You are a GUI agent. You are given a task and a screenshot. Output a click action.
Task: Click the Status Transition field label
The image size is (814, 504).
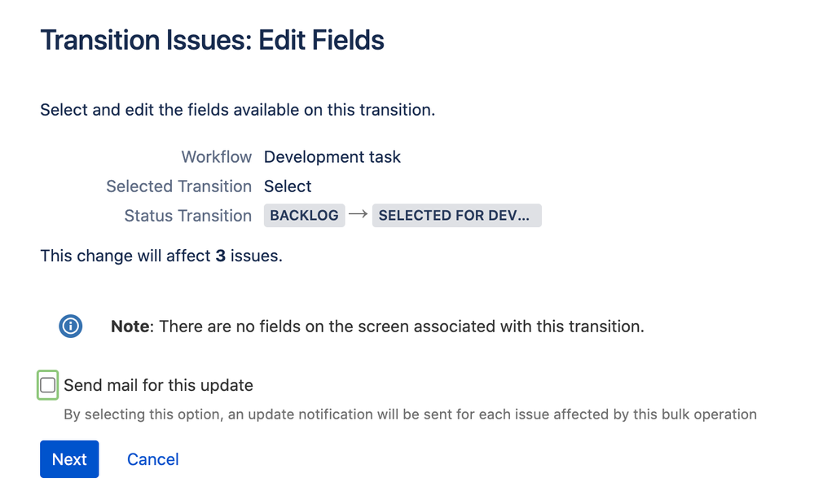(188, 216)
